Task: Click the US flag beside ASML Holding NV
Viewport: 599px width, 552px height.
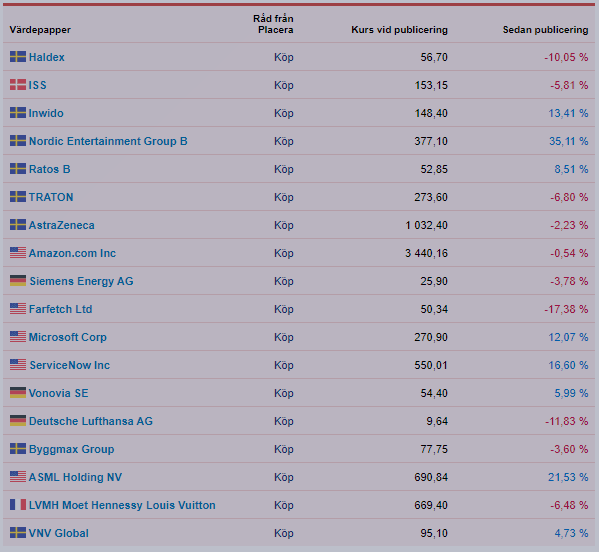Action: tap(18, 476)
